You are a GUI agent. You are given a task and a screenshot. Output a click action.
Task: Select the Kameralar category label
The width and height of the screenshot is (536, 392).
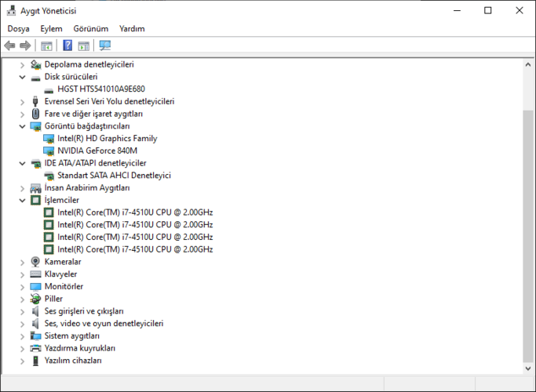coord(63,262)
